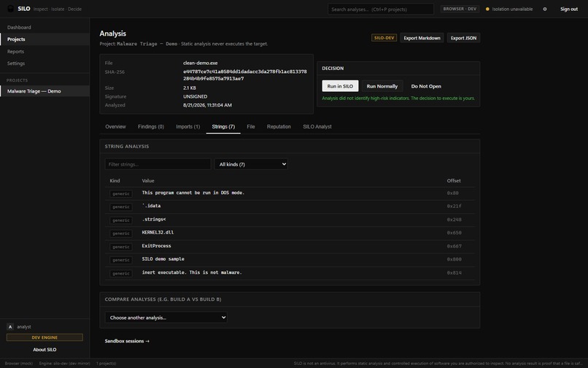
Task: Click offset value 0x248
Action: (x=454, y=220)
